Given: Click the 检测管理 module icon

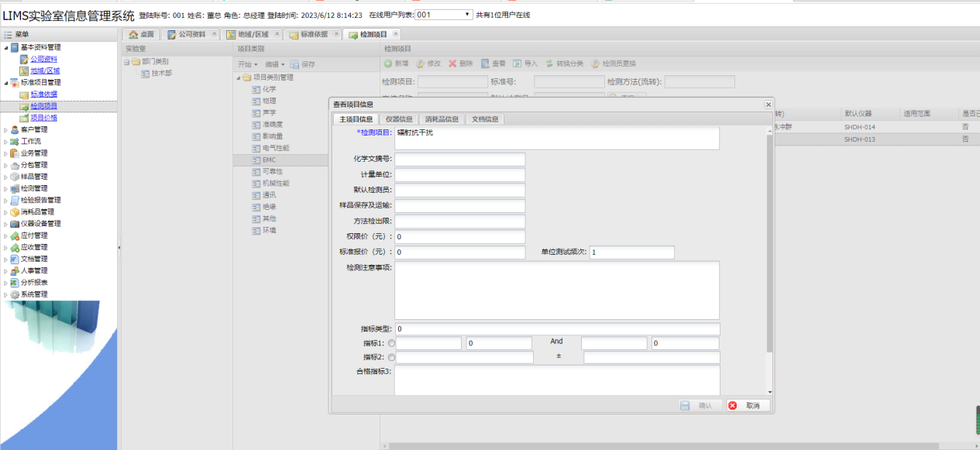Looking at the screenshot, I should 15,188.
